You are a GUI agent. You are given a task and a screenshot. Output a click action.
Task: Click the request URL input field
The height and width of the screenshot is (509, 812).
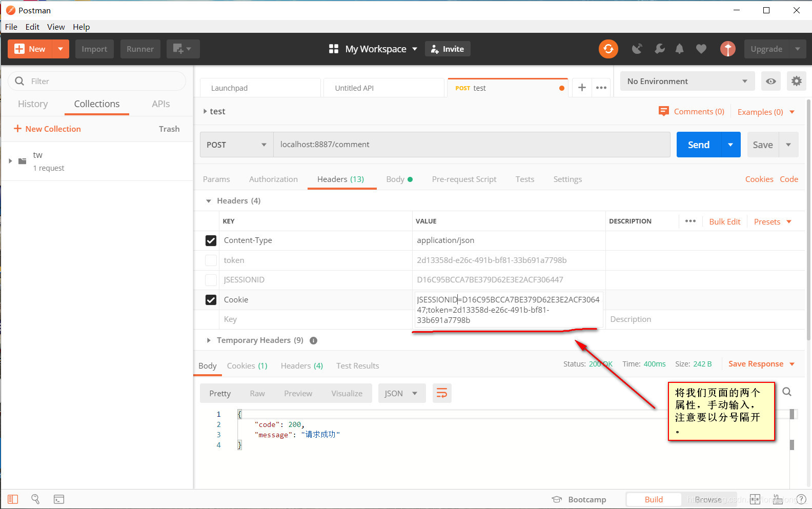pos(472,145)
